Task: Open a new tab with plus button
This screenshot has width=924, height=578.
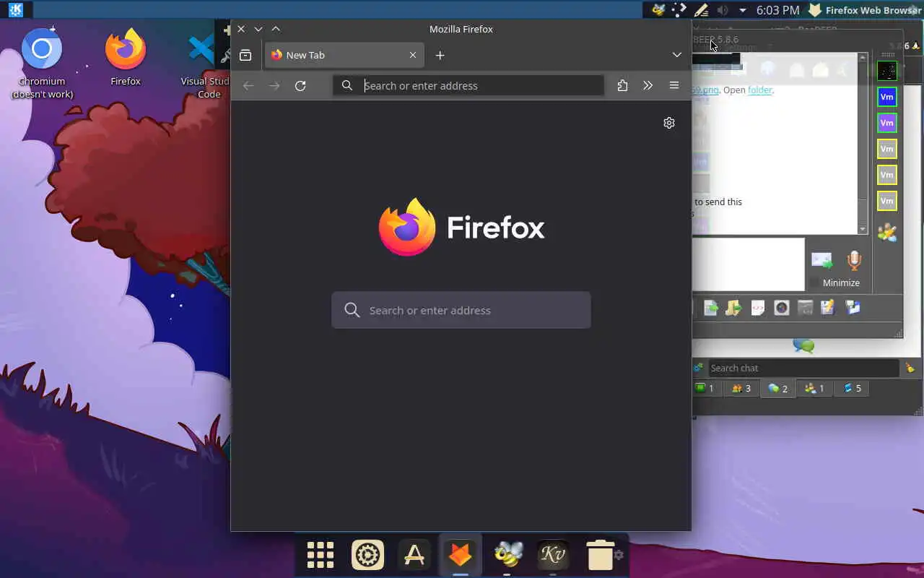Action: coord(440,55)
